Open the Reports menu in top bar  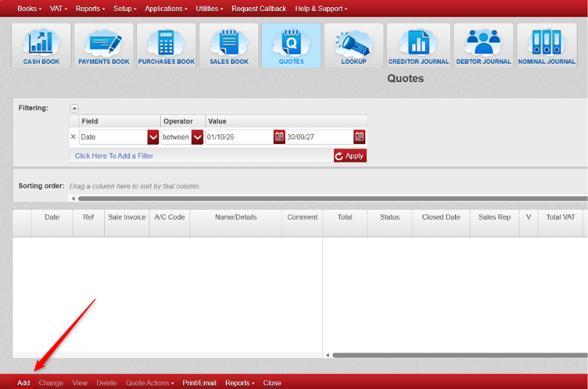point(90,9)
